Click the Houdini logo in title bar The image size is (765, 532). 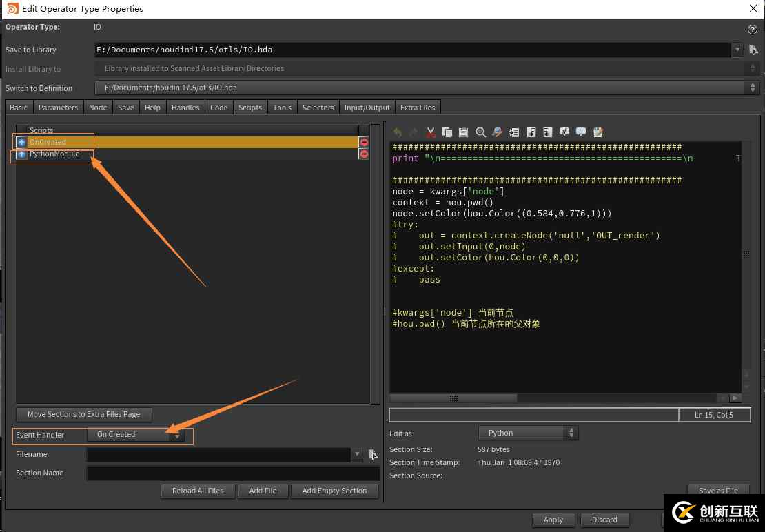12,8
